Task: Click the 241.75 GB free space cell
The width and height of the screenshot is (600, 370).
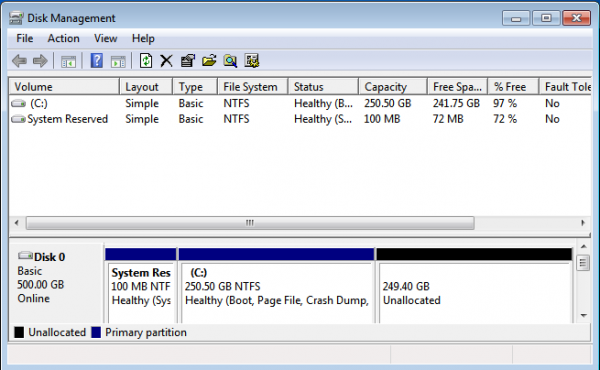Action: tap(456, 103)
